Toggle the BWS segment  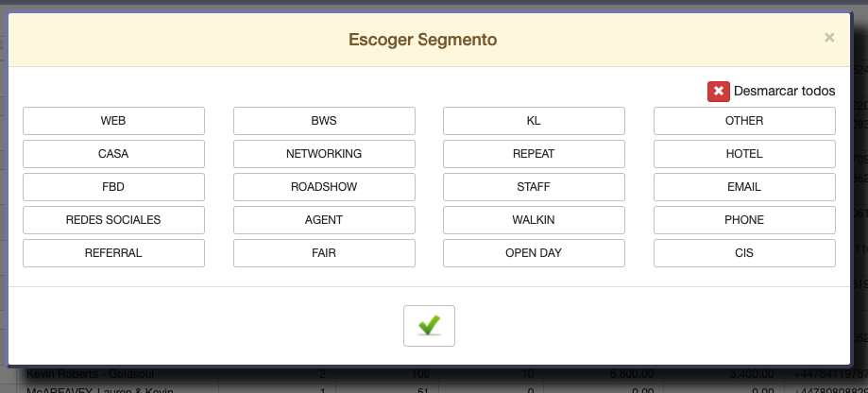coord(324,121)
